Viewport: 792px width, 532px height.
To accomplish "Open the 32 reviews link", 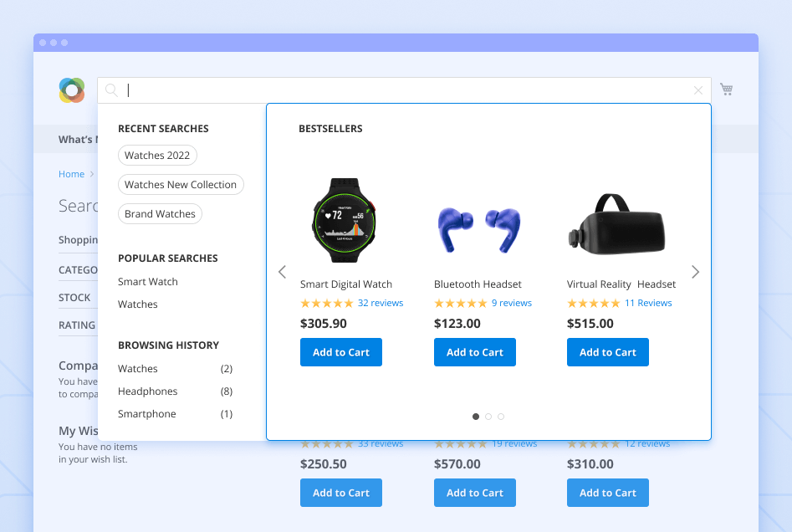I will tap(381, 303).
